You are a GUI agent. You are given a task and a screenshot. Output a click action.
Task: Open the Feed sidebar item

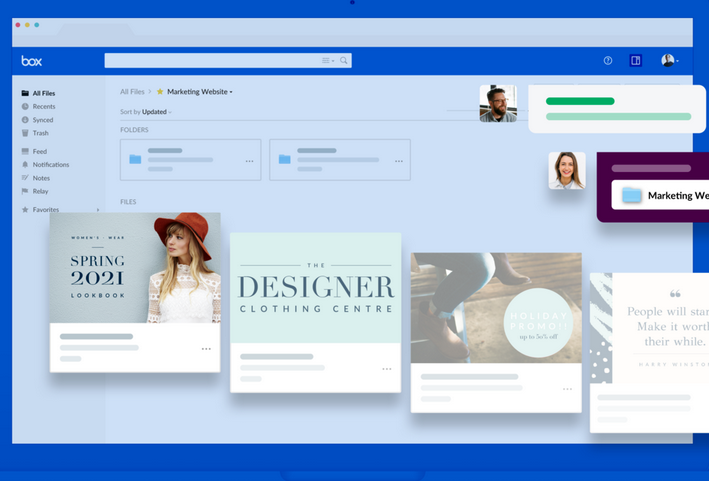point(39,152)
